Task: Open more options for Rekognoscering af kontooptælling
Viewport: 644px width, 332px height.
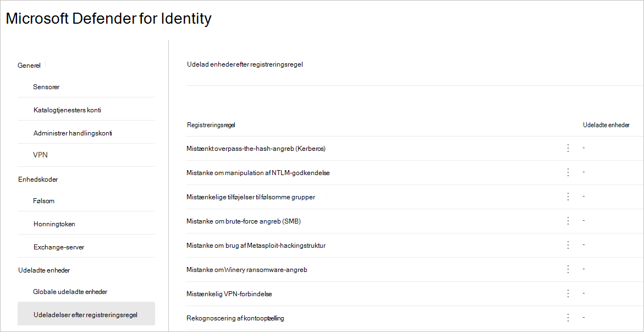Action: 568,318
